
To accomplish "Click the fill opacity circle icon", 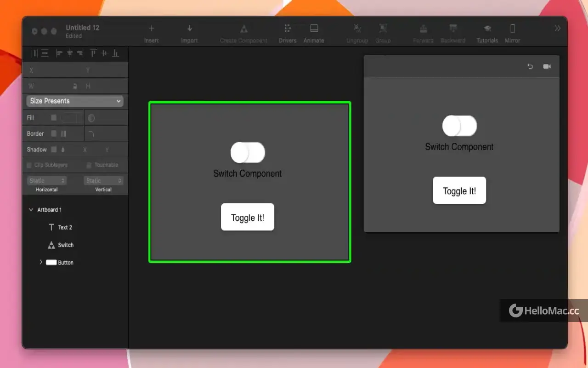I will click(91, 118).
